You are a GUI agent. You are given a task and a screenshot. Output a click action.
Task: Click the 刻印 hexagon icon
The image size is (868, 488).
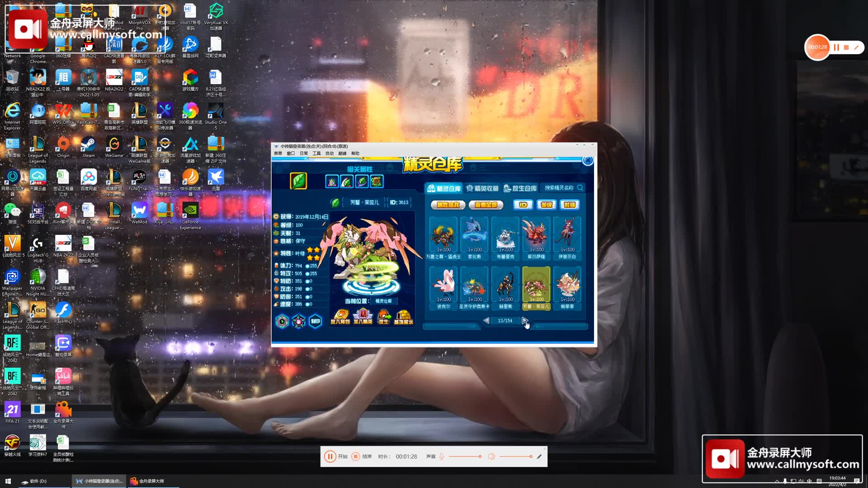(315, 321)
